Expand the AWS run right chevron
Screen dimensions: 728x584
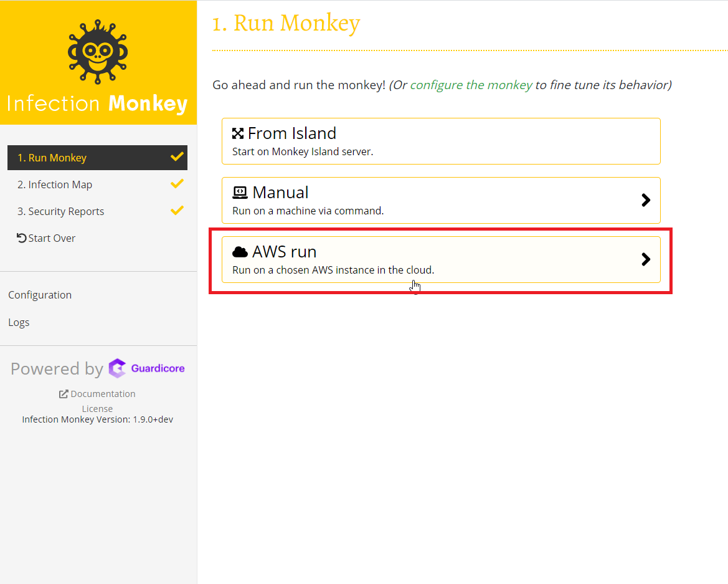(x=646, y=259)
